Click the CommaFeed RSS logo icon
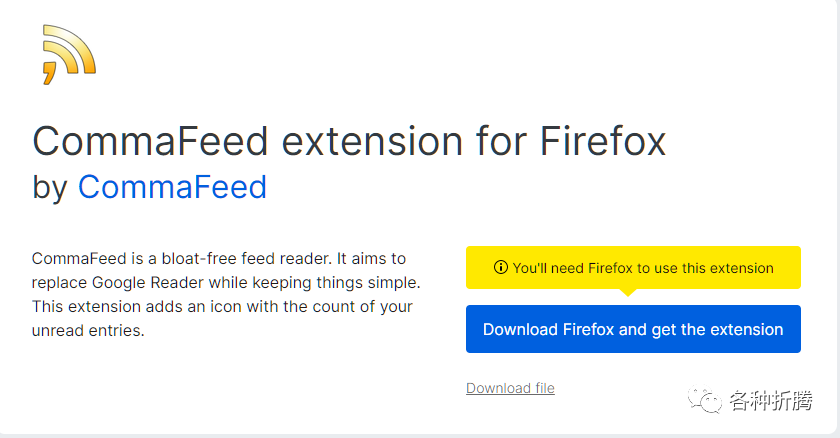The width and height of the screenshot is (840, 438). click(69, 53)
